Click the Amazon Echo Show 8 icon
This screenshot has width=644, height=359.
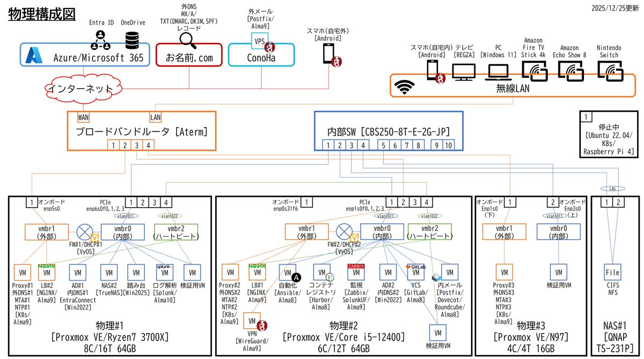(572, 70)
